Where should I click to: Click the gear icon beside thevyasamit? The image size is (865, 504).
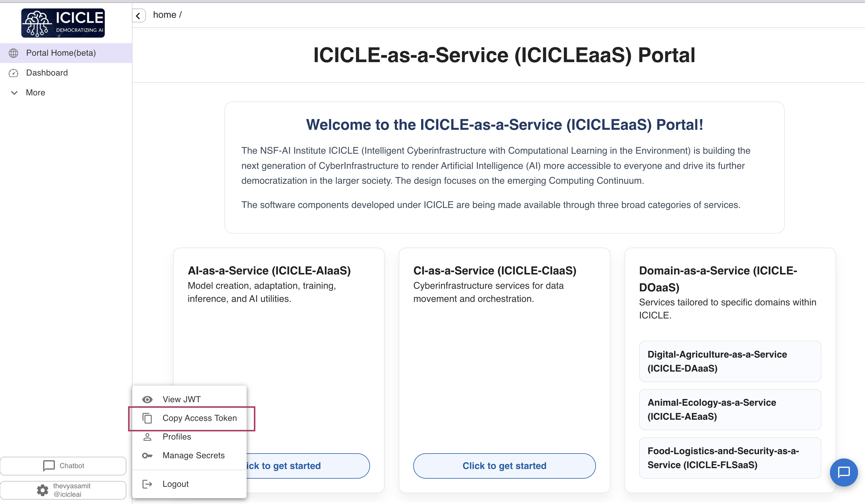(x=43, y=490)
